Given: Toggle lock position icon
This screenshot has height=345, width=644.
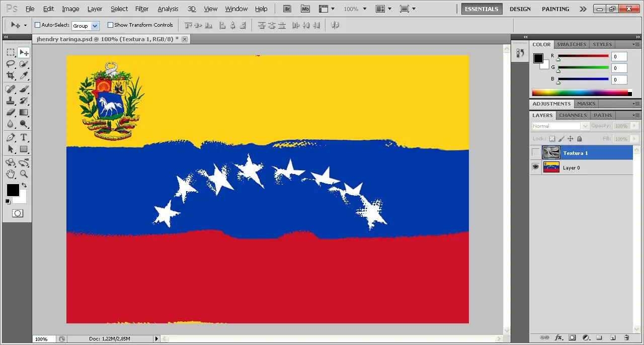Looking at the screenshot, I should 570,139.
